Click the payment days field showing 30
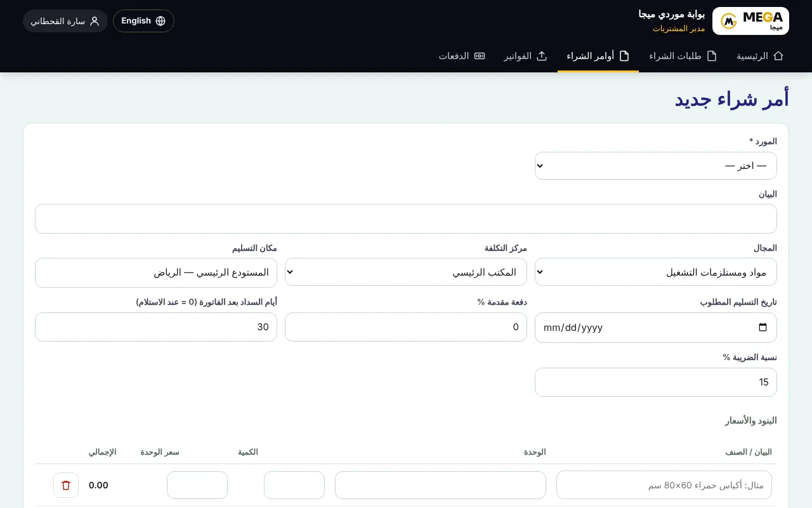812x508 pixels. (x=156, y=327)
